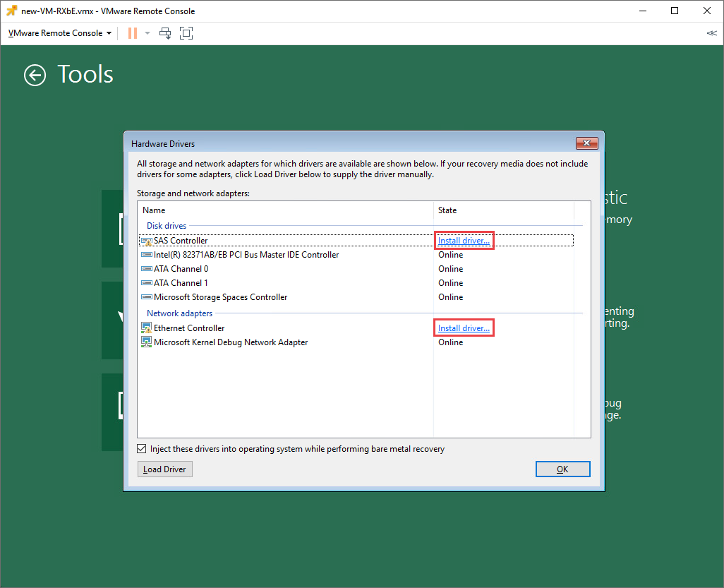
Task: Confirm the dialog with the OK button
Action: coord(563,469)
